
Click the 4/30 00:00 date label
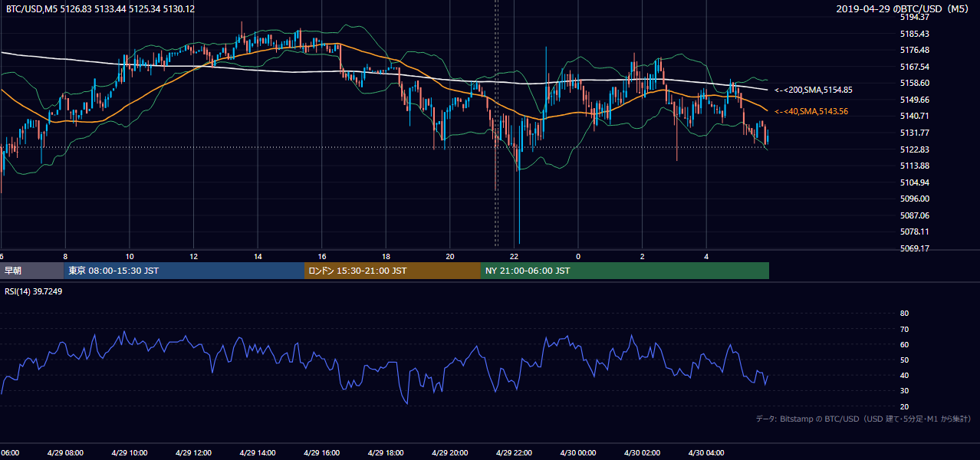(578, 453)
